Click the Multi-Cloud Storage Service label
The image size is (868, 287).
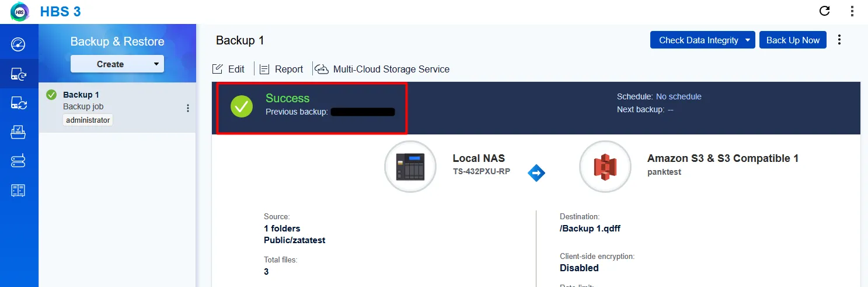391,69
